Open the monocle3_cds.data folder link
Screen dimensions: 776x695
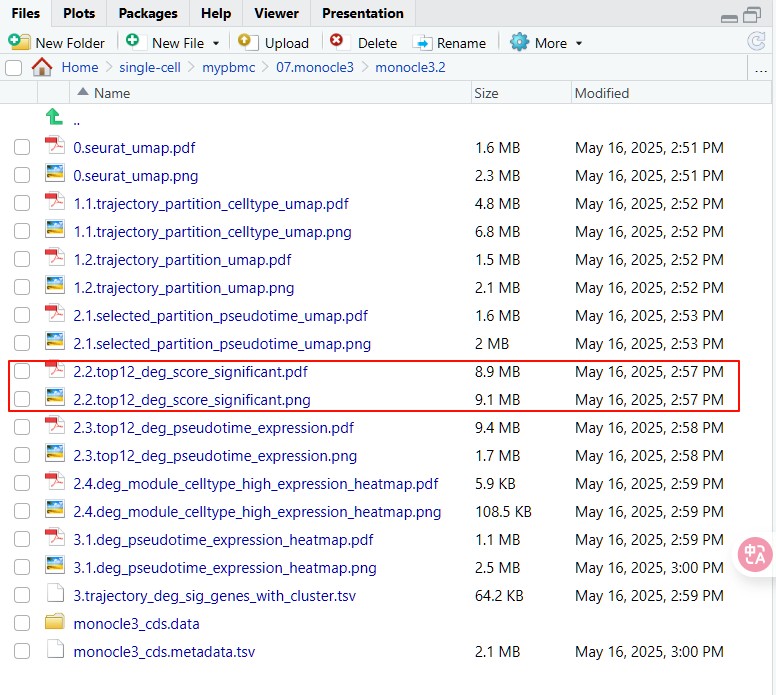click(137, 624)
